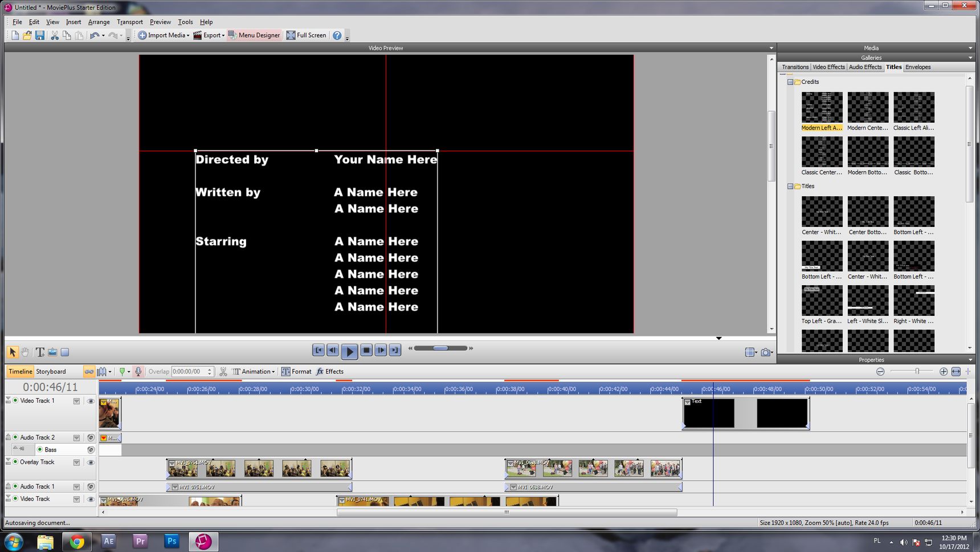Click the Full Screen button
The width and height of the screenshot is (980, 552).
pos(306,35)
